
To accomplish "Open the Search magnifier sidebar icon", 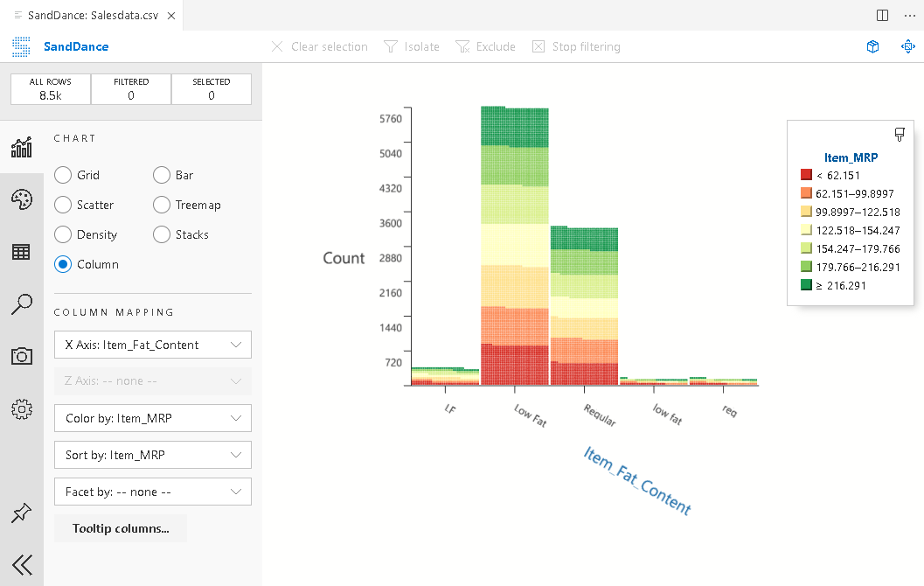I will pos(21,304).
